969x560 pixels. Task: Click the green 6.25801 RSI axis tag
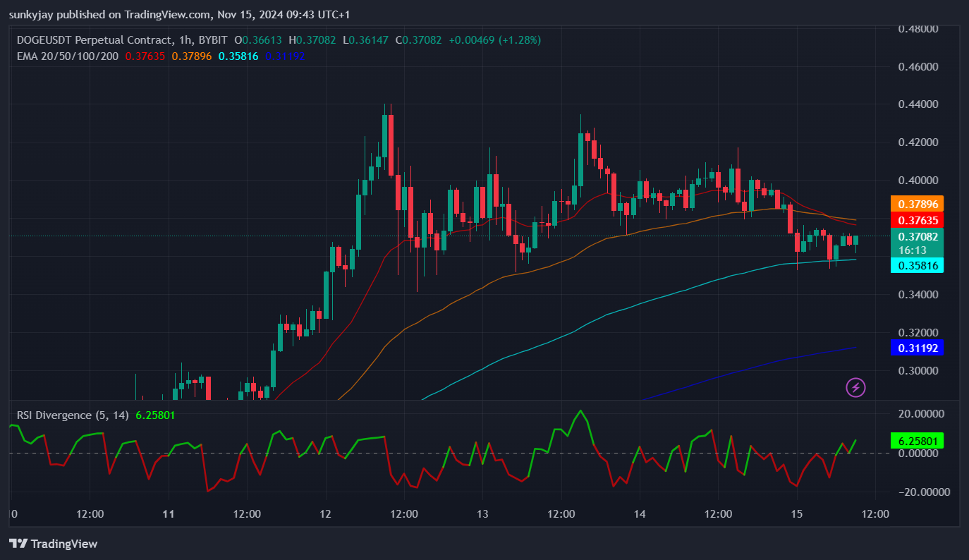(918, 441)
